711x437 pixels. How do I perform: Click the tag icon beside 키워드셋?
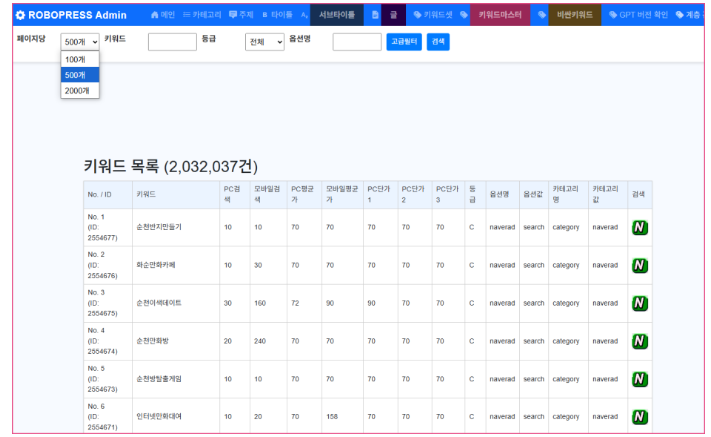(417, 15)
